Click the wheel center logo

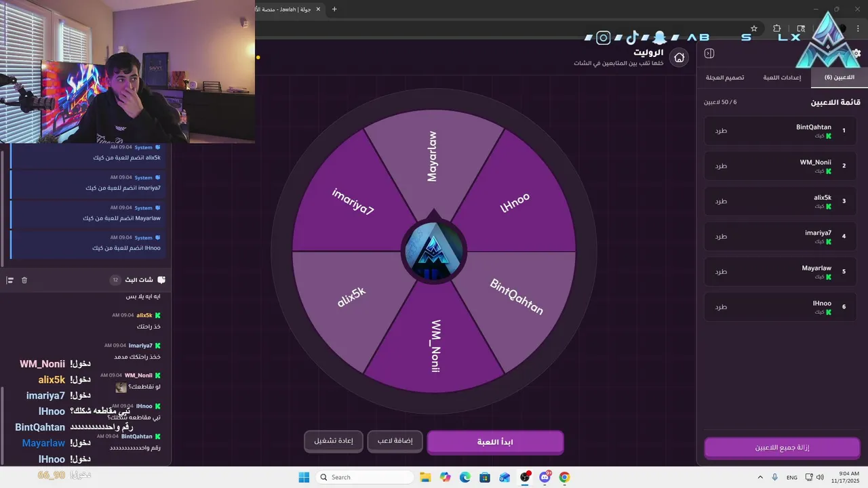434,251
